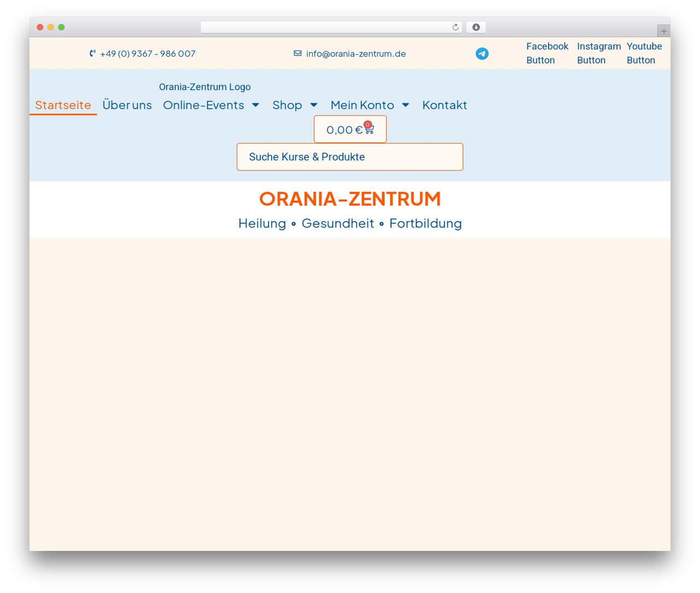
Task: Open the Youtube Button link
Action: pyautogui.click(x=644, y=53)
